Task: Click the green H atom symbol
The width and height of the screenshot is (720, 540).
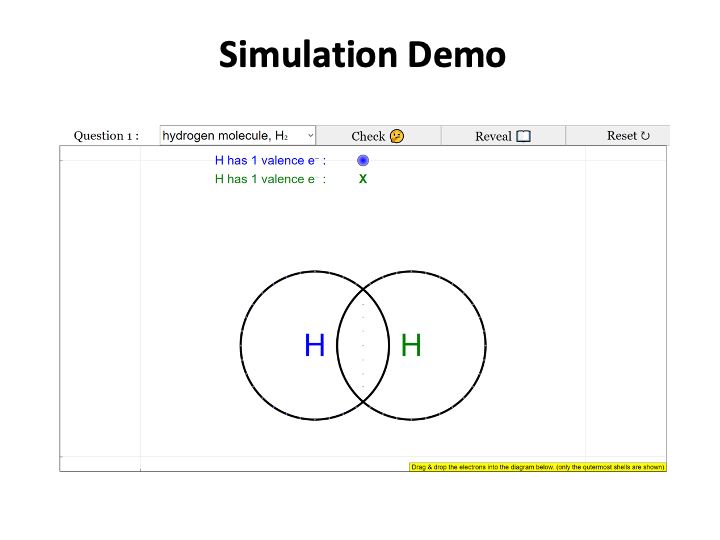Action: pos(411,345)
